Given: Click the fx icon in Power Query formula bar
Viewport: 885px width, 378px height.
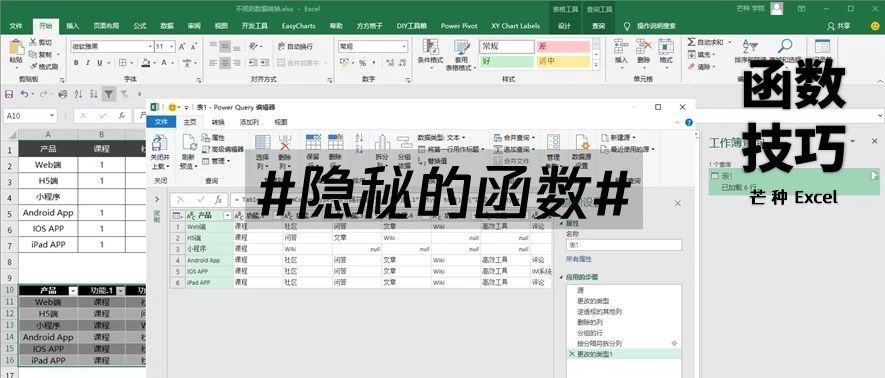Looking at the screenshot, I should tap(218, 200).
